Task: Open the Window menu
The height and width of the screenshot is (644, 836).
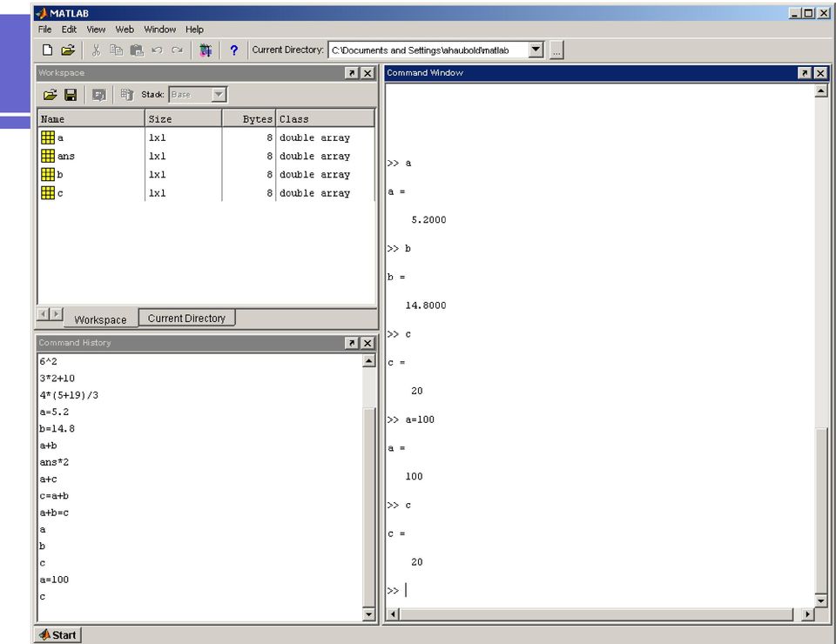Action: click(160, 30)
